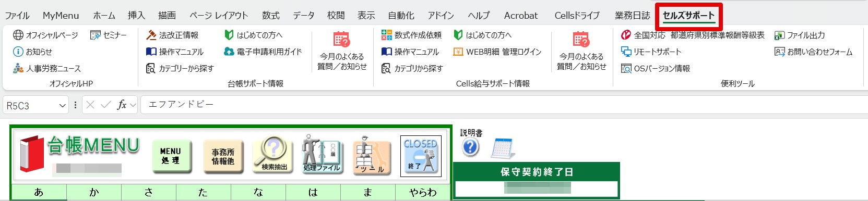
Task: Select the た index tab
Action: (x=204, y=192)
